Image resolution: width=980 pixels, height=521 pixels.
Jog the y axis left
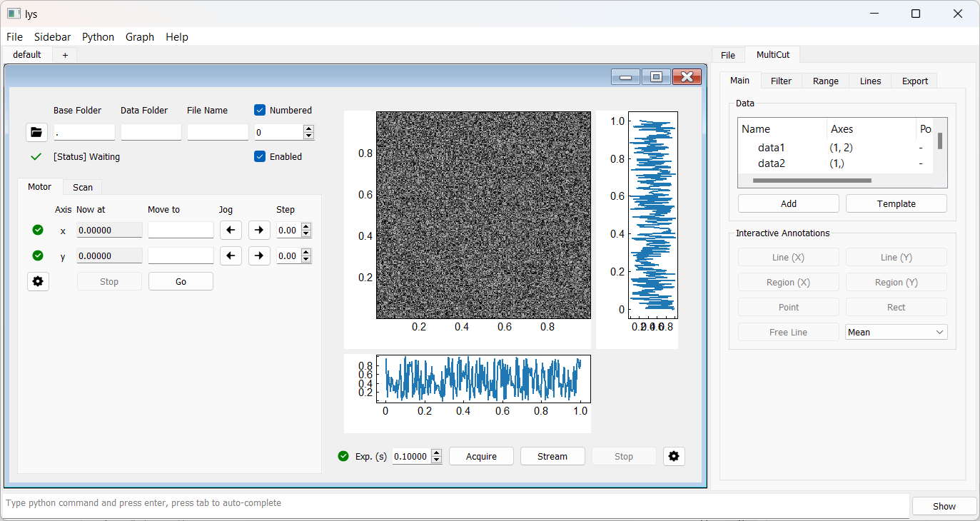231,256
